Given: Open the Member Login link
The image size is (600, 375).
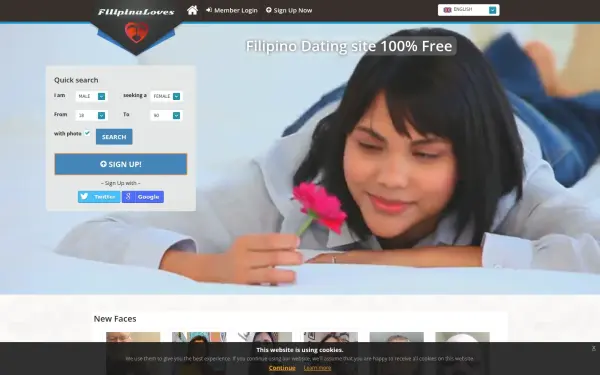Looking at the screenshot, I should coord(232,10).
